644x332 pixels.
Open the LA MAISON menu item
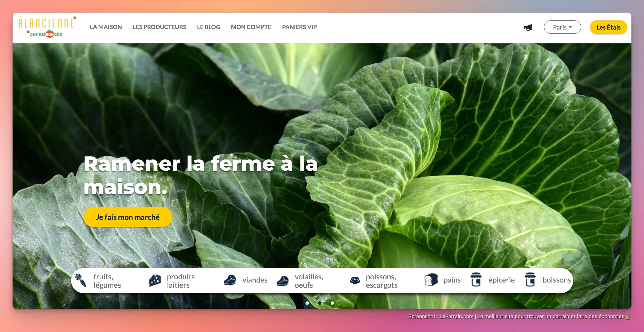[106, 27]
